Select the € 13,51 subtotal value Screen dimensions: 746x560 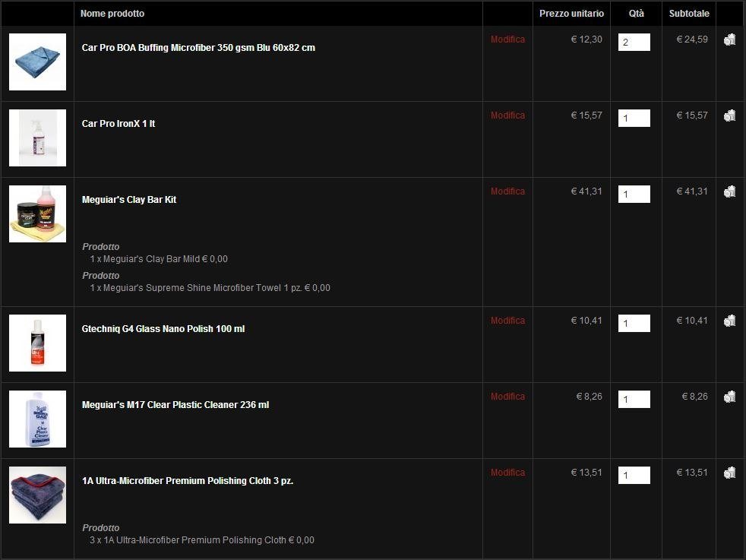(692, 473)
